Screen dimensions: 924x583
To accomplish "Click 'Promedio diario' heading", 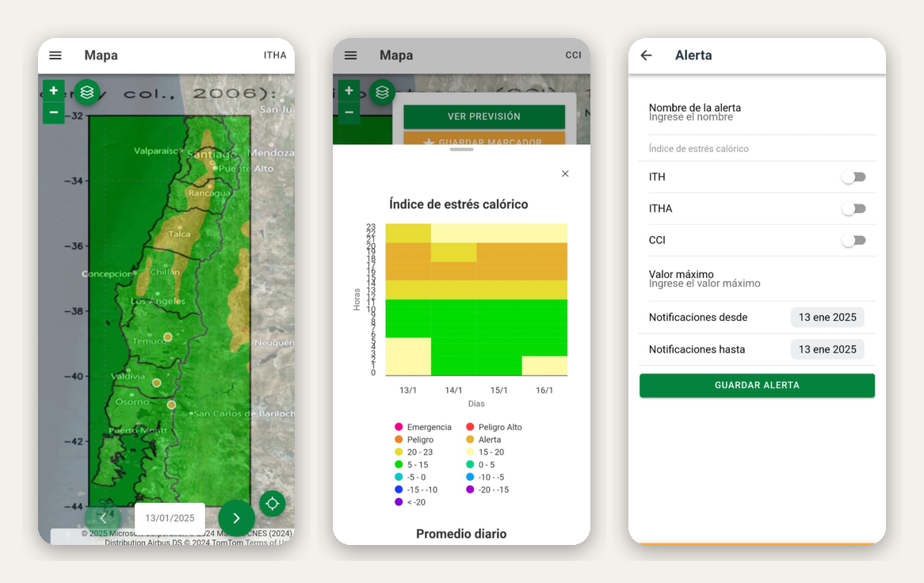I will pyautogui.click(x=461, y=534).
